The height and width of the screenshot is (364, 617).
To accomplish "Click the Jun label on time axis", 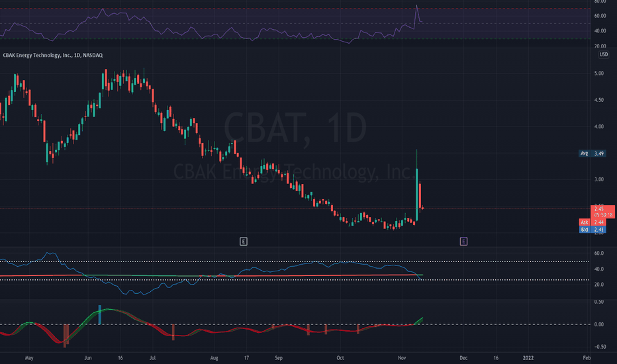I will pos(88,357).
